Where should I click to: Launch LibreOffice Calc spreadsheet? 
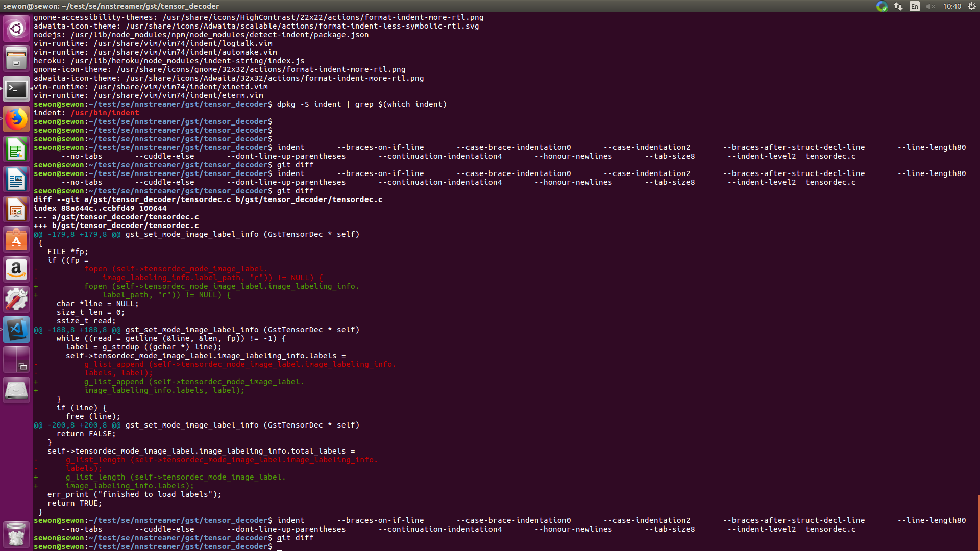coord(16,150)
